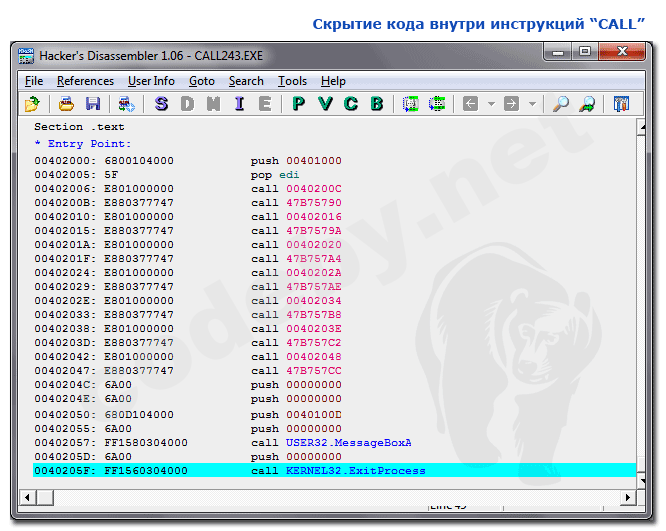Click the vertical scrollbar down arrow

click(641, 481)
